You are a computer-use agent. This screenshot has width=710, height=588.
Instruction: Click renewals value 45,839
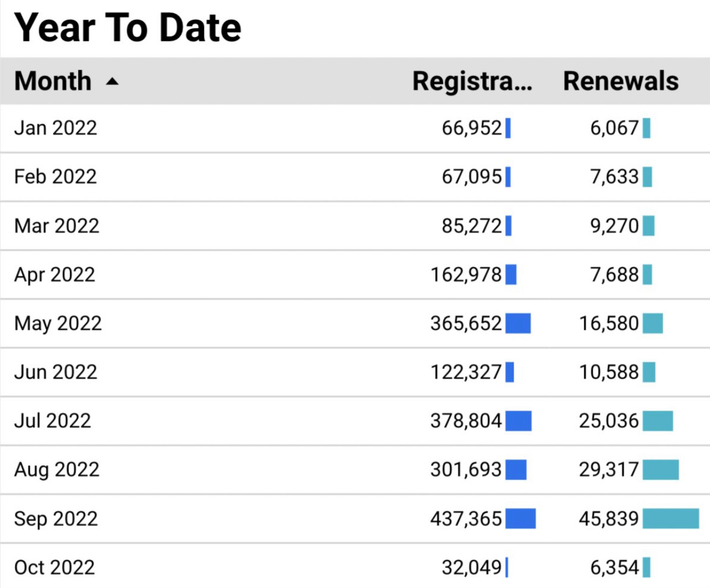609,518
